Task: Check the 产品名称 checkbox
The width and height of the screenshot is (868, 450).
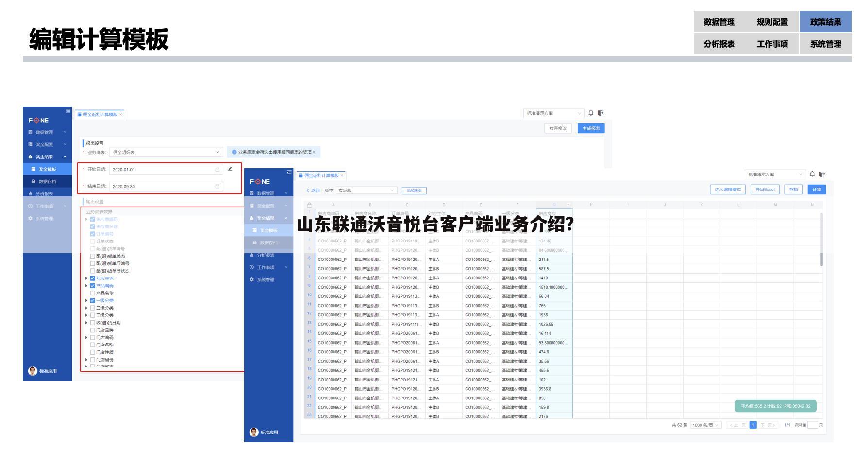Action: tap(93, 293)
